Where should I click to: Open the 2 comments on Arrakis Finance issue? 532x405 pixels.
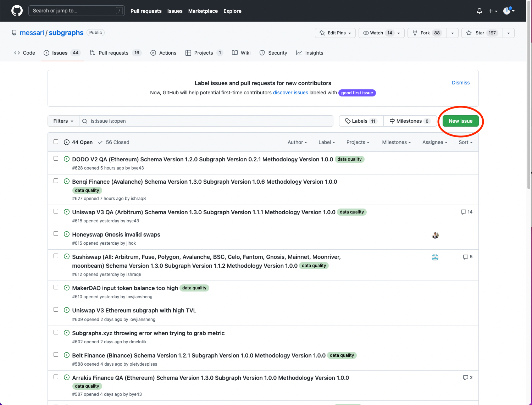pos(468,378)
